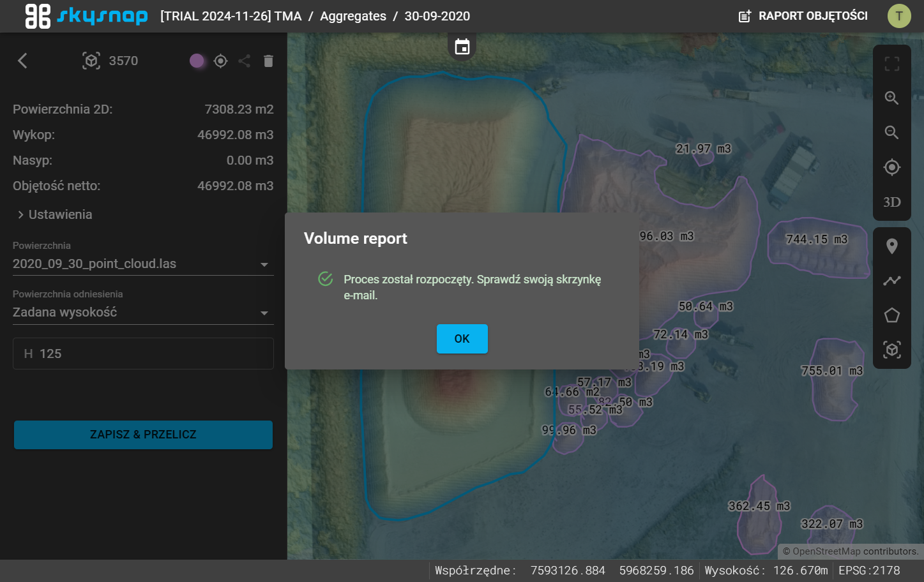Center map on measurement with target icon

click(221, 61)
